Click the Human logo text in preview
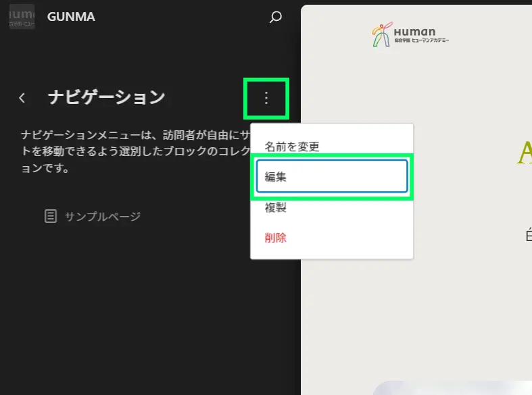Screen dimensions: 532x395 pyautogui.click(x=414, y=31)
